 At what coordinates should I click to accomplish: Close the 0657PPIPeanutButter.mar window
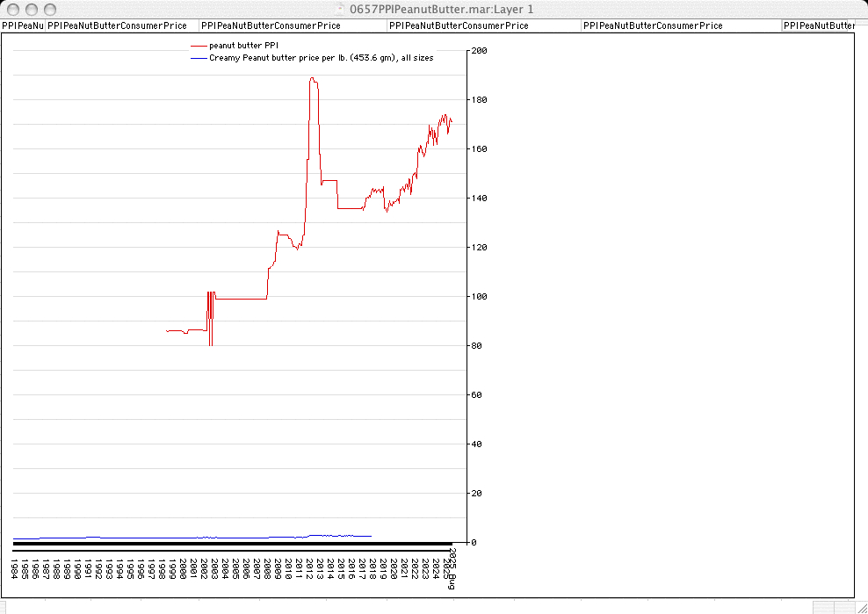13,9
